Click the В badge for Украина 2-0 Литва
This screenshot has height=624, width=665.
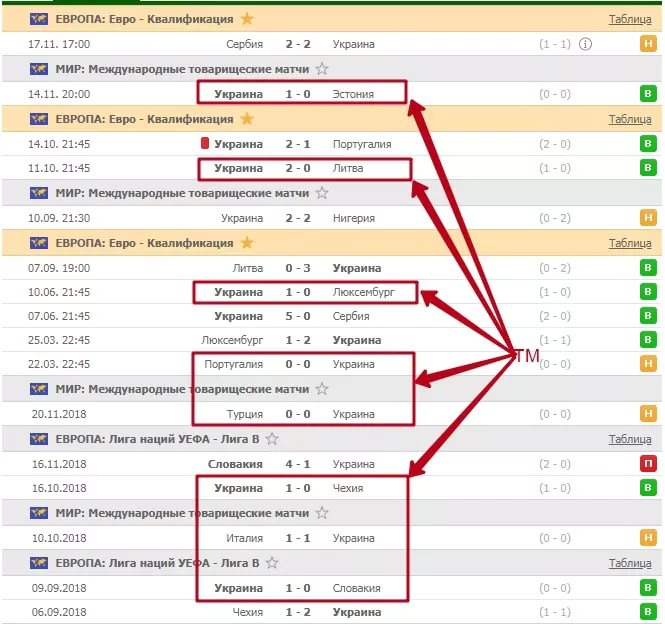click(x=648, y=168)
